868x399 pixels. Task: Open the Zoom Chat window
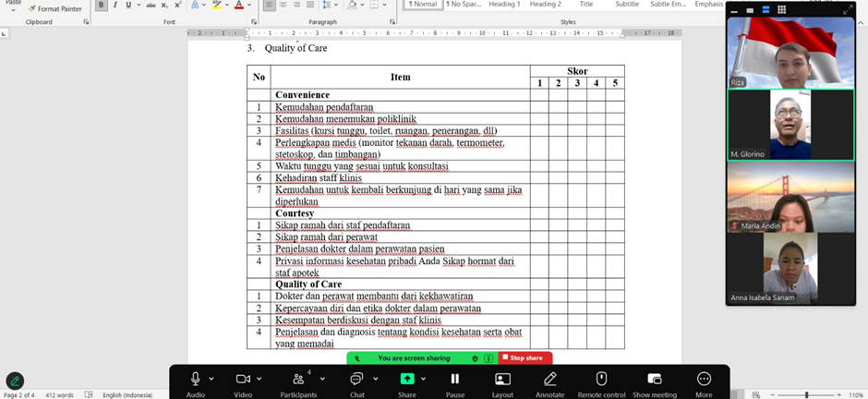tap(356, 379)
